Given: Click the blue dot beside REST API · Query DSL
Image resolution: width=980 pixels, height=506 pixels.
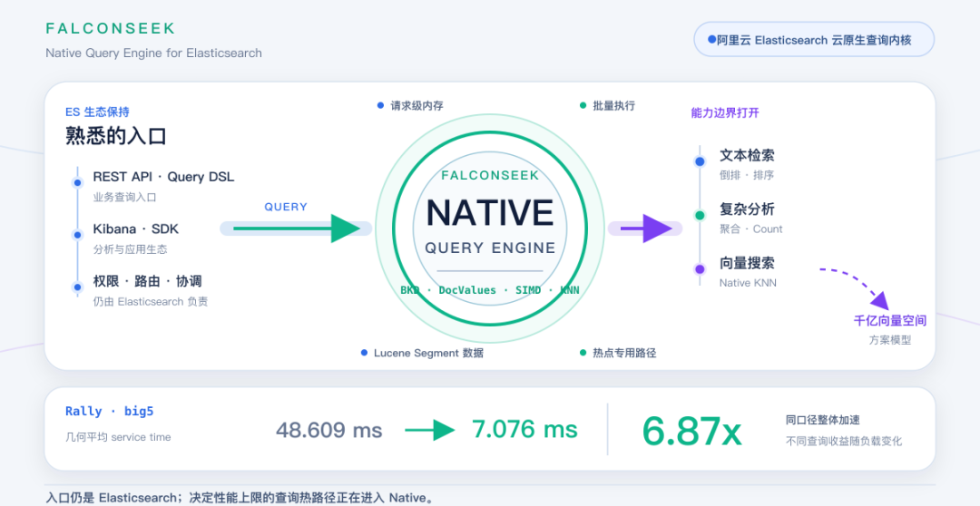Looking at the screenshot, I should 77,183.
